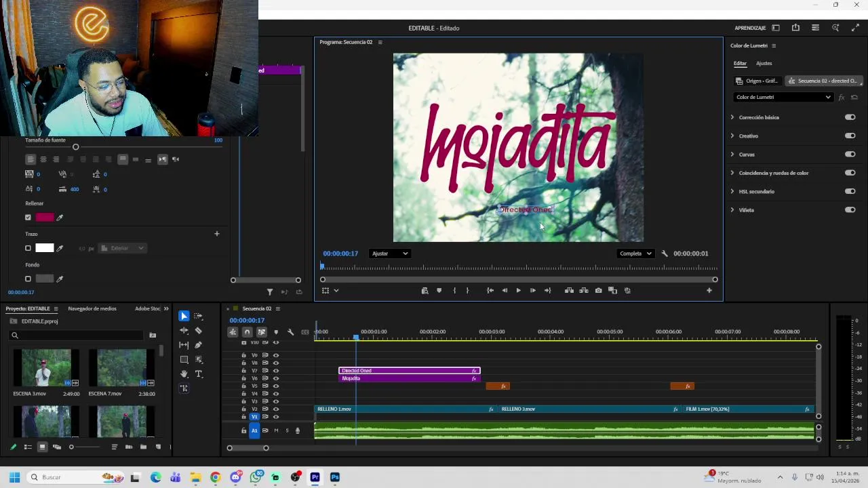The image size is (868, 488).
Task: Open Program monitor wrench settings
Action: click(x=665, y=253)
